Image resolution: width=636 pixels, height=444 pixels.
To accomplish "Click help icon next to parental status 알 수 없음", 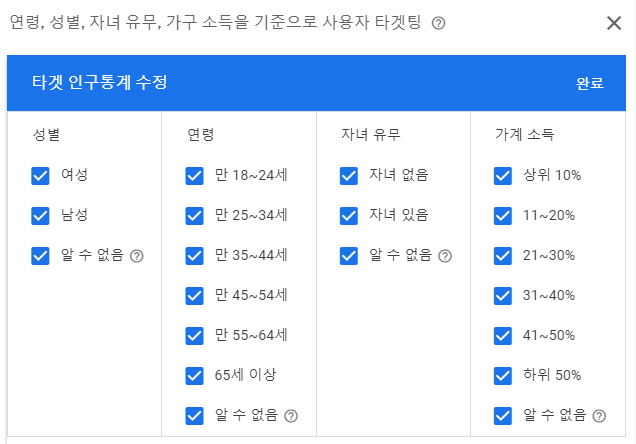I will click(445, 256).
